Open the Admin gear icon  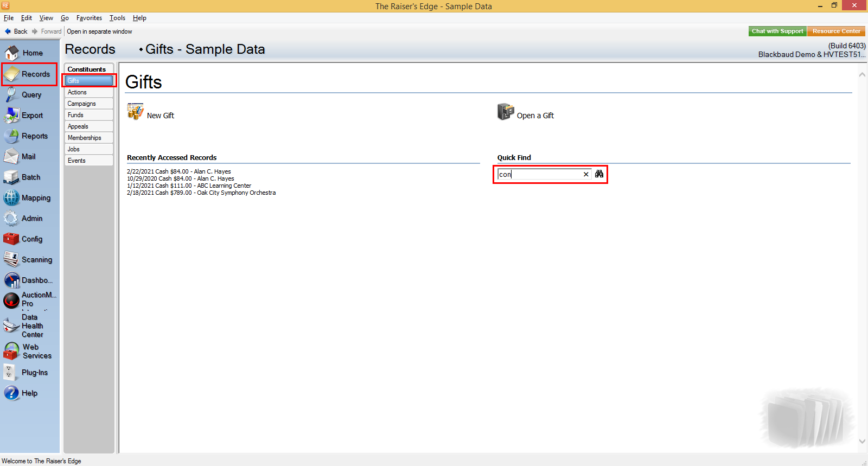click(x=11, y=219)
